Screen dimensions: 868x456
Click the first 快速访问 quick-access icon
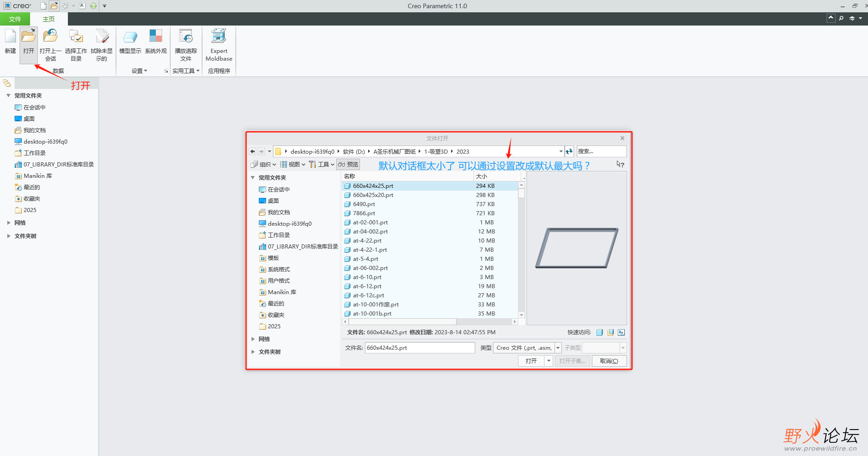[x=600, y=332]
